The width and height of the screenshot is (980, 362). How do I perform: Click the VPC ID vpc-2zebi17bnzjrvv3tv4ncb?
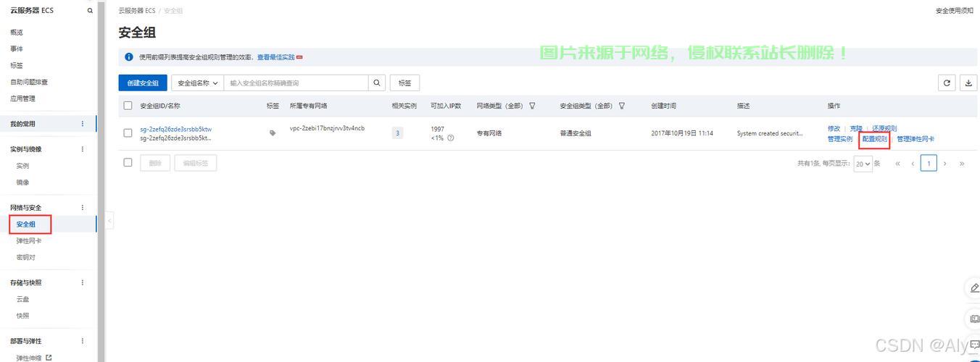point(327,128)
